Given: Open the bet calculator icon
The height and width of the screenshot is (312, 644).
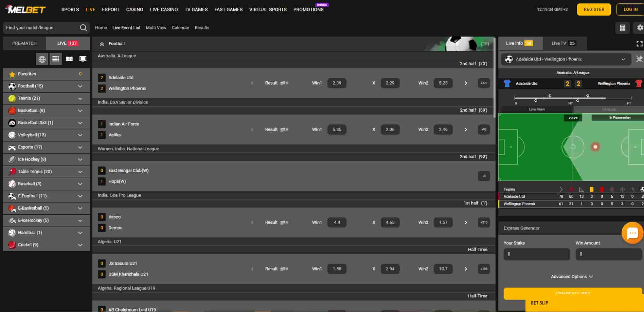Looking at the screenshot, I should tap(622, 28).
